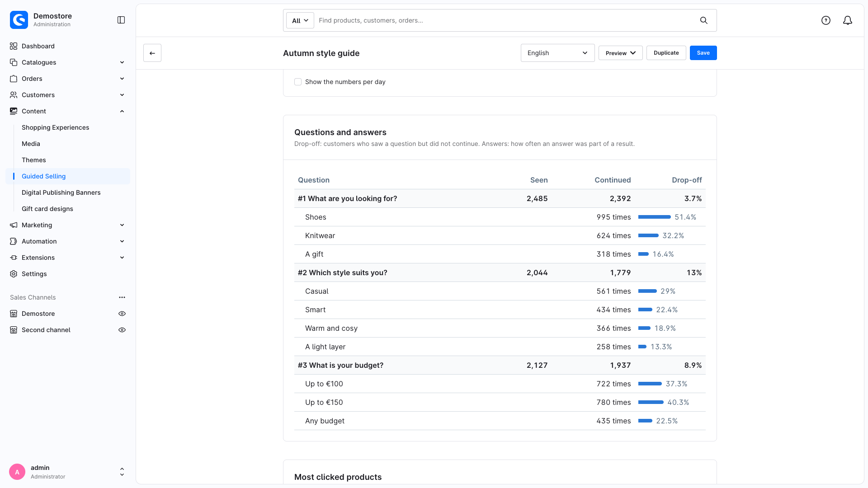Open the All search filter dropdown
The height and width of the screenshot is (488, 868).
pos(300,20)
